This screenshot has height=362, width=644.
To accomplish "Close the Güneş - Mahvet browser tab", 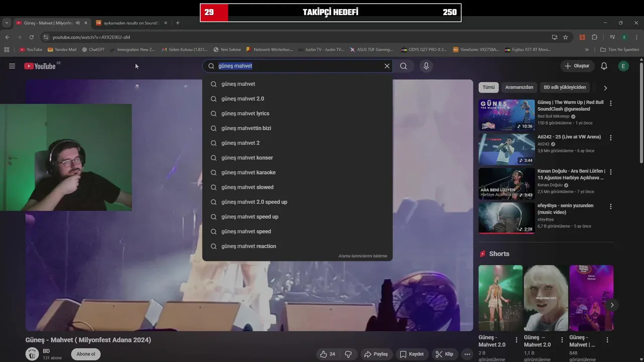I will coord(86,23).
